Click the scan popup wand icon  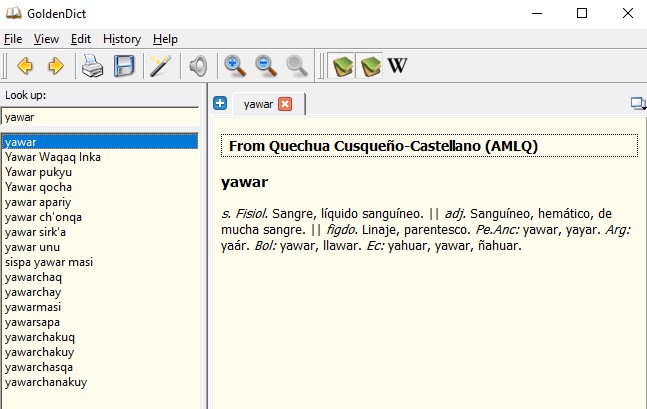tap(160, 67)
